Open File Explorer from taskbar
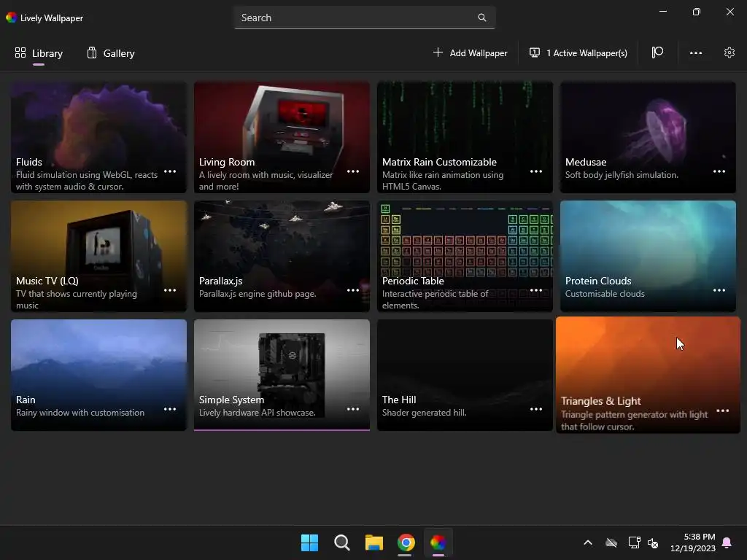This screenshot has width=747, height=560. [x=374, y=542]
